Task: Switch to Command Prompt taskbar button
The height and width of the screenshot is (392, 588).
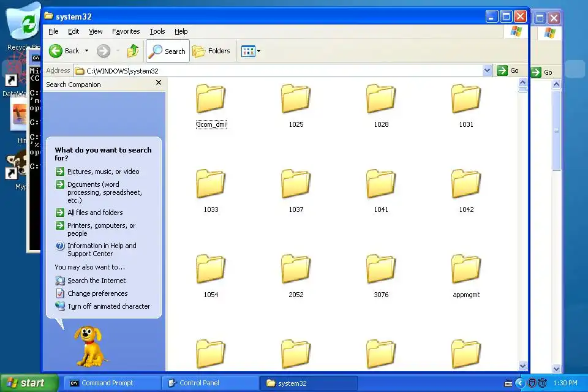Action: tap(113, 383)
